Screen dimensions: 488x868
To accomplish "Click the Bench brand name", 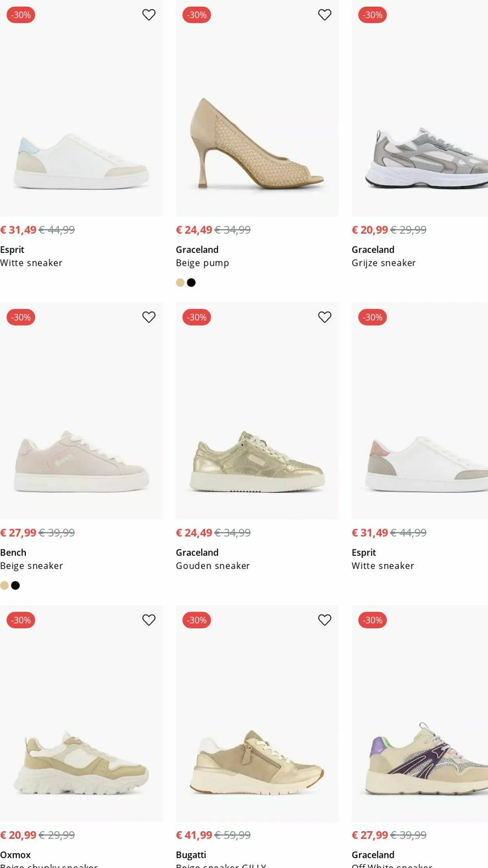I will (13, 553).
